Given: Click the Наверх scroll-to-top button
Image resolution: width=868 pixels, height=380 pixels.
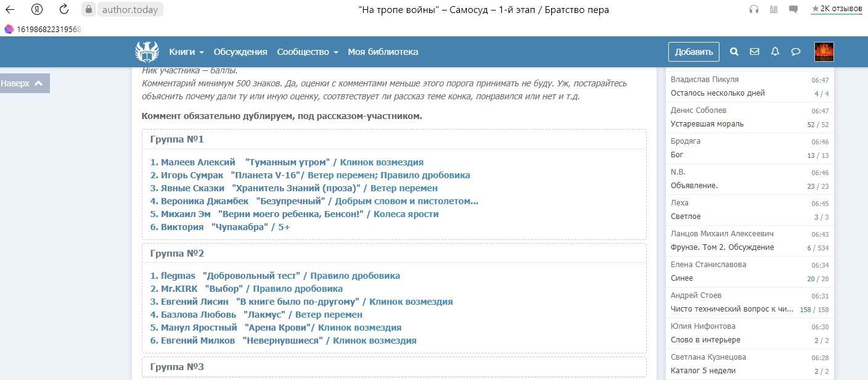Looking at the screenshot, I should (x=22, y=83).
